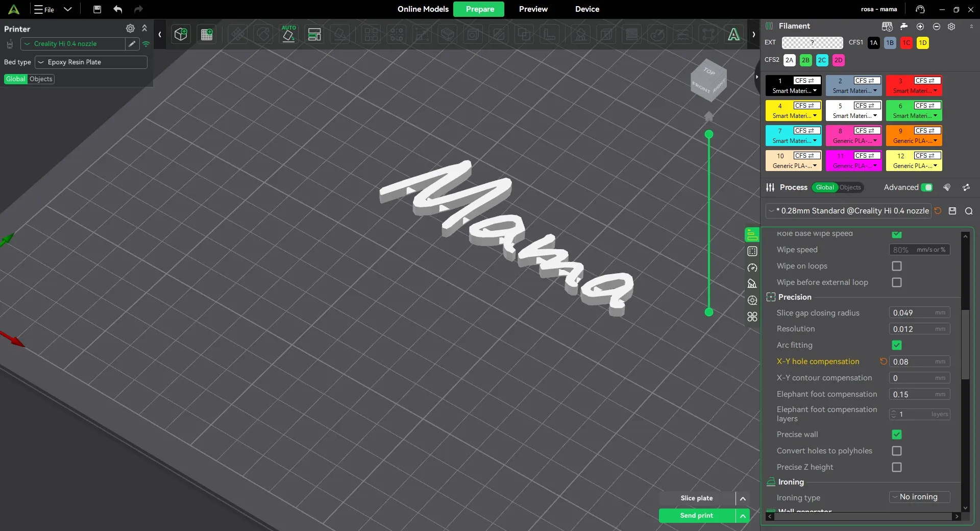Click the Send print button
Screen dimensions: 980x531
tap(697, 516)
